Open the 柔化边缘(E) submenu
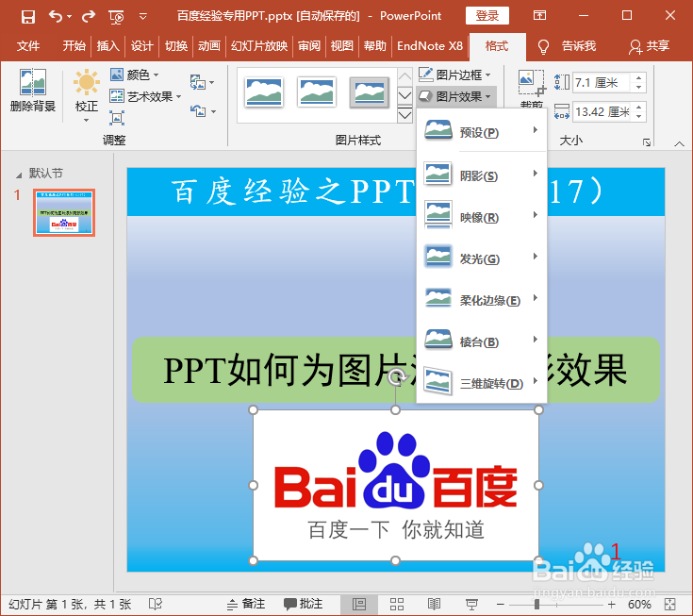This screenshot has height=616, width=693. [x=482, y=299]
